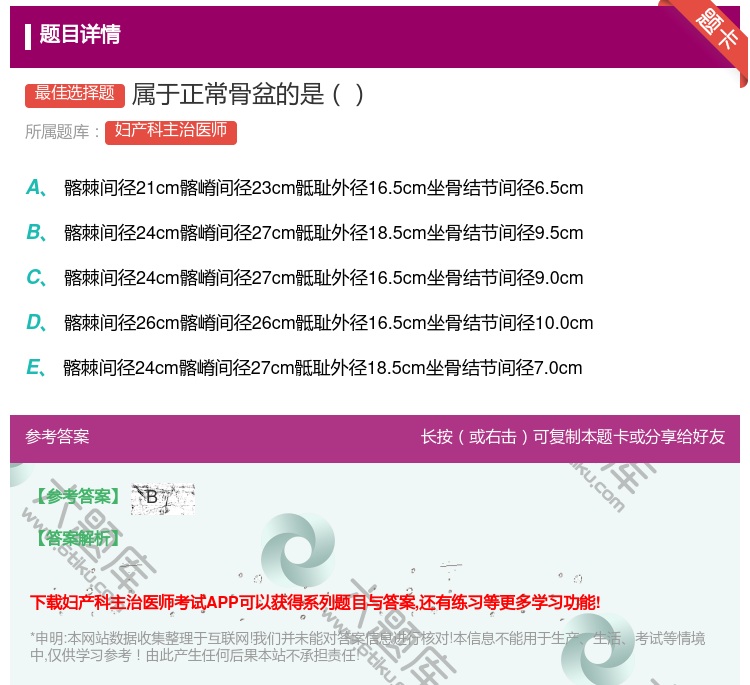The width and height of the screenshot is (750, 685).
Task: Click the 【参考答案】 green label
Action: tap(78, 497)
